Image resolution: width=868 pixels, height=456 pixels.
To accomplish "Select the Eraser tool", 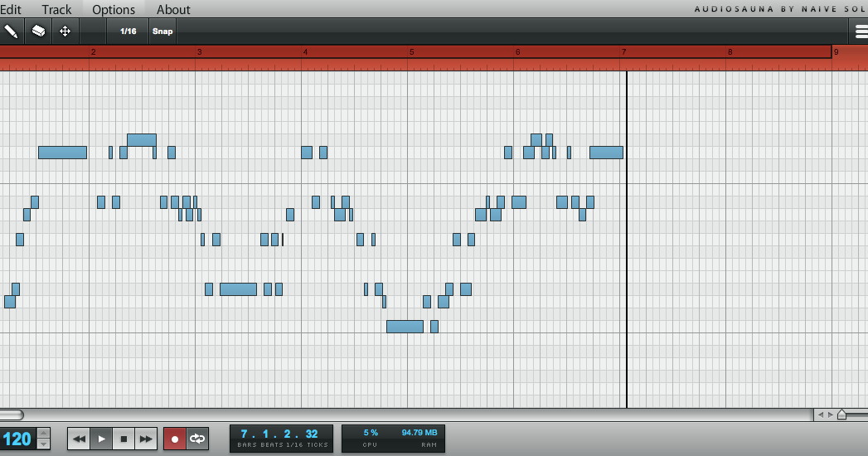I will (x=38, y=31).
